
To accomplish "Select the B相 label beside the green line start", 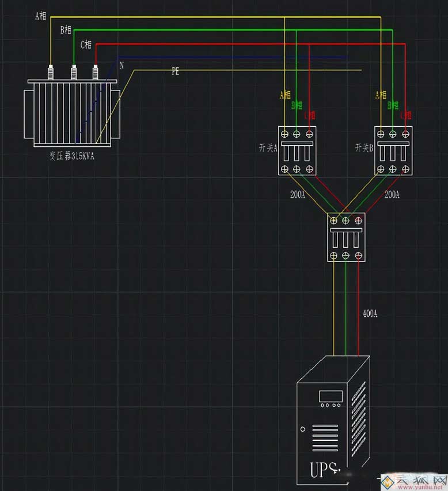I will pyautogui.click(x=66, y=30).
